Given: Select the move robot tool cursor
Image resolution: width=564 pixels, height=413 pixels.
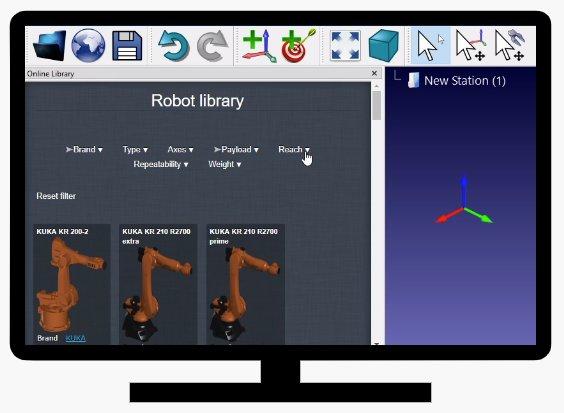Looking at the screenshot, I should pos(510,46).
